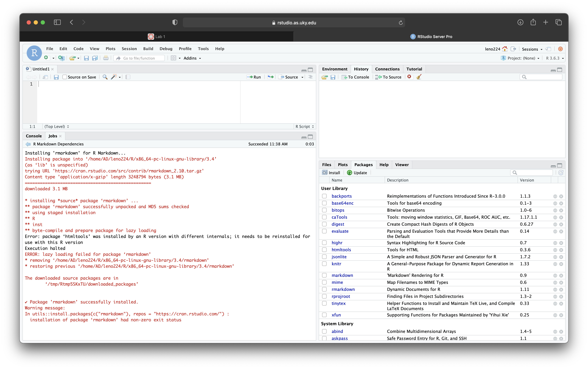This screenshot has width=588, height=369.
Task: Click Show in new window icon in editor
Action: pyautogui.click(x=45, y=77)
